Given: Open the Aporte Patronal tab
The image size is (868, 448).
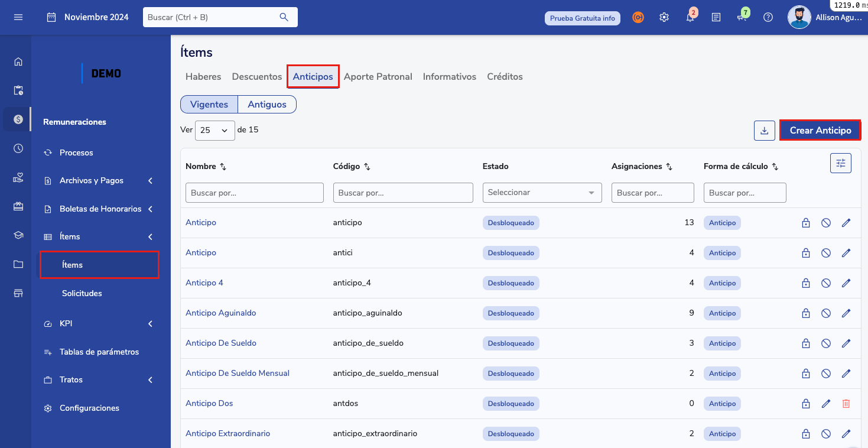Looking at the screenshot, I should (378, 77).
